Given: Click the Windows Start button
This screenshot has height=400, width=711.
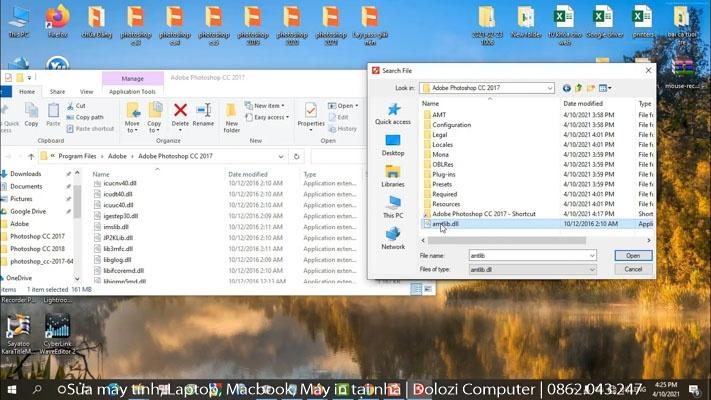Looking at the screenshot, I should pos(13,389).
